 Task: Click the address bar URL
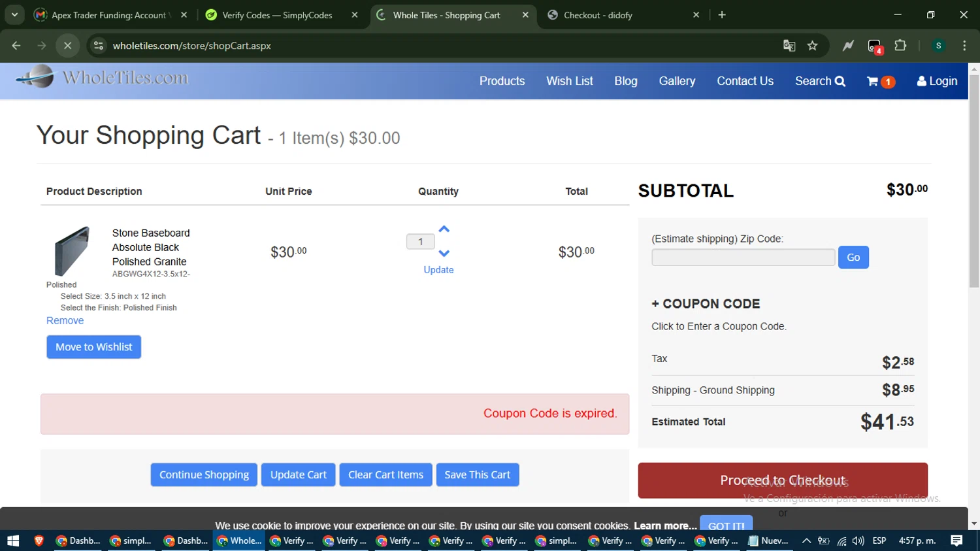tap(191, 46)
